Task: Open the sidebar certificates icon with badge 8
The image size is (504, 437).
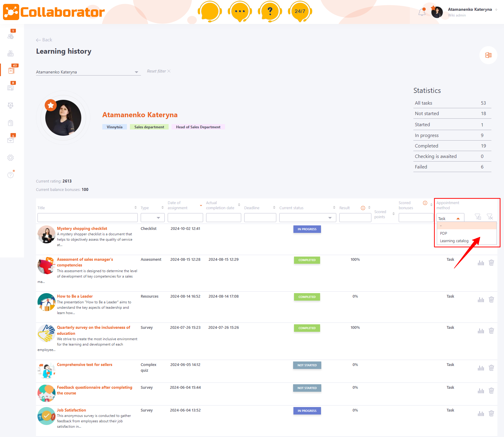Action: click(x=10, y=88)
